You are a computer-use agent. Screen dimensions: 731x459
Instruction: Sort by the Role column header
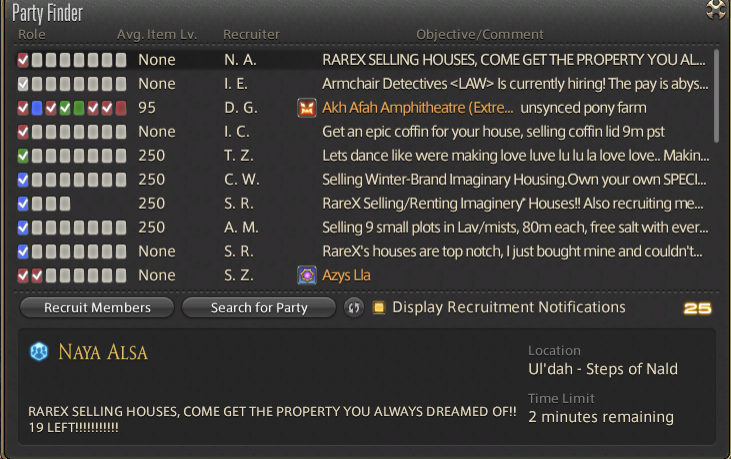pos(32,35)
